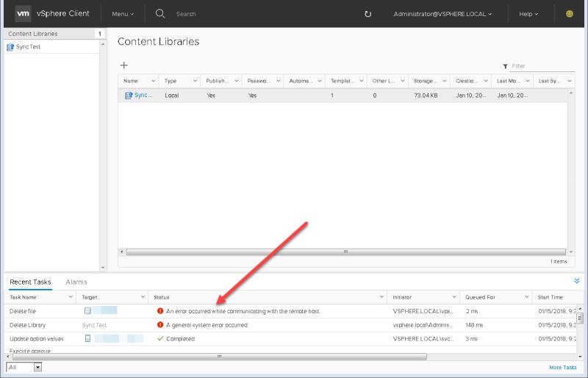Click the 148 ms queued value
The width and height of the screenshot is (588, 378).
[x=474, y=325]
